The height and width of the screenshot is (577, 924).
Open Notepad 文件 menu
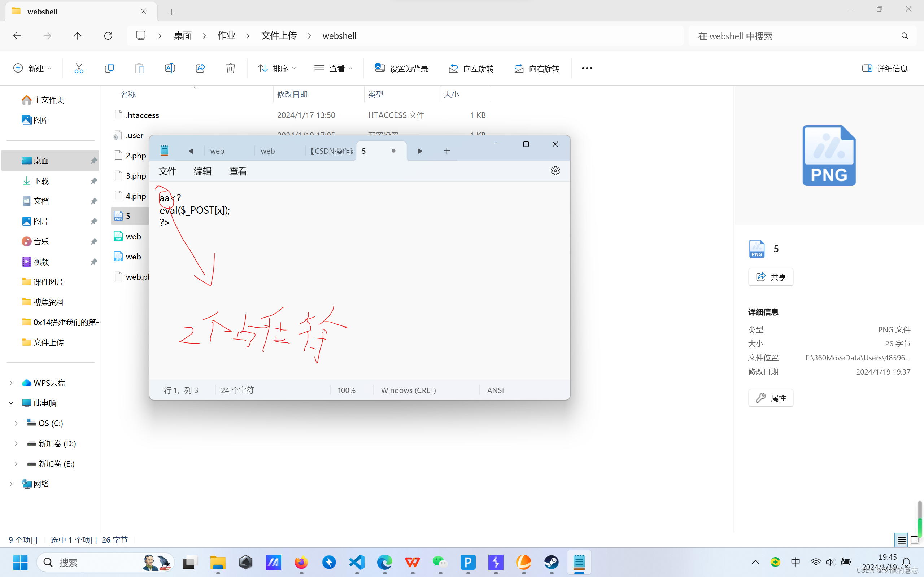(167, 171)
